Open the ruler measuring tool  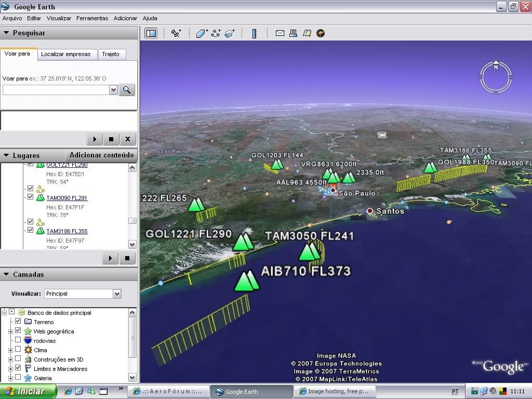(254, 33)
